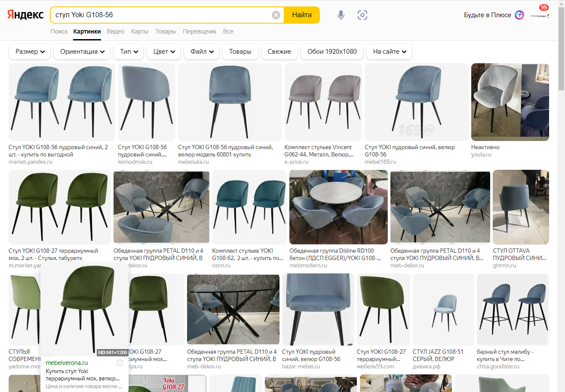
Task: Clear the search query text
Action: 276,15
